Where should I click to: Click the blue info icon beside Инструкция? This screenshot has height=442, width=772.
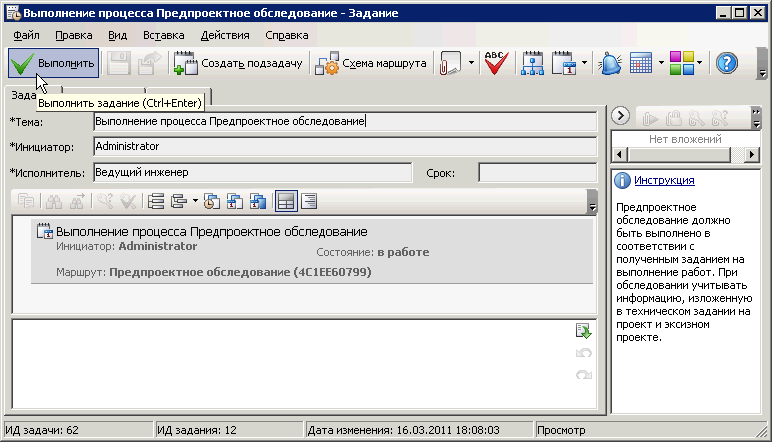pyautogui.click(x=622, y=181)
